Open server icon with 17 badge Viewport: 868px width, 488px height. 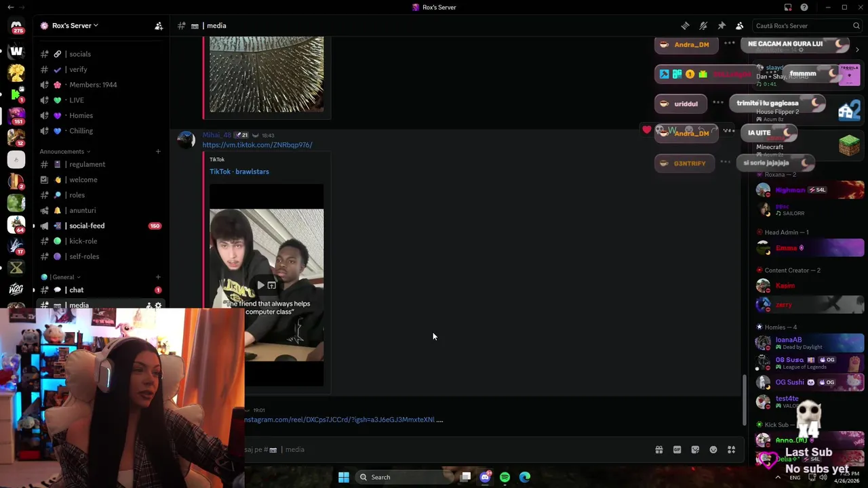coord(16,246)
